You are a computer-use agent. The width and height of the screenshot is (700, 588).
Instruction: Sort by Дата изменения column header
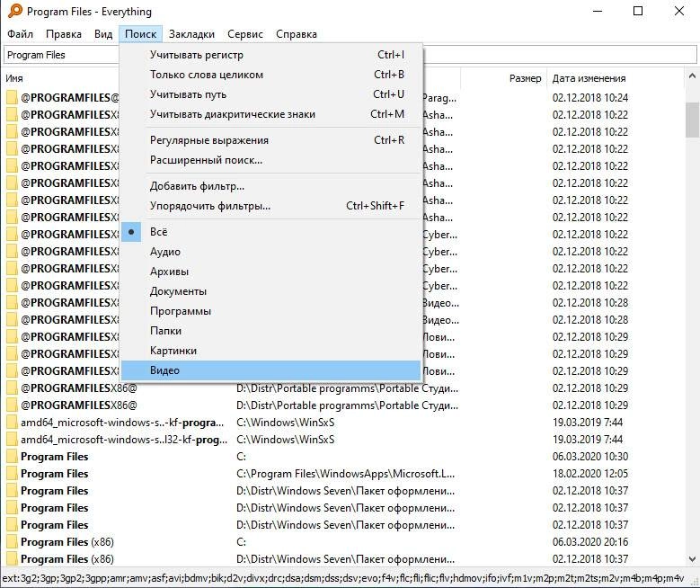589,78
